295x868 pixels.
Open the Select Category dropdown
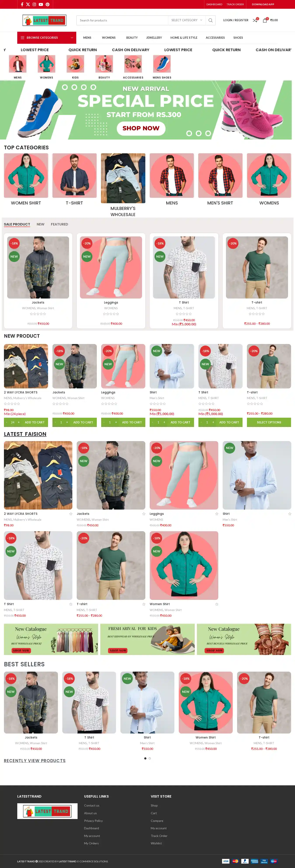tap(187, 20)
